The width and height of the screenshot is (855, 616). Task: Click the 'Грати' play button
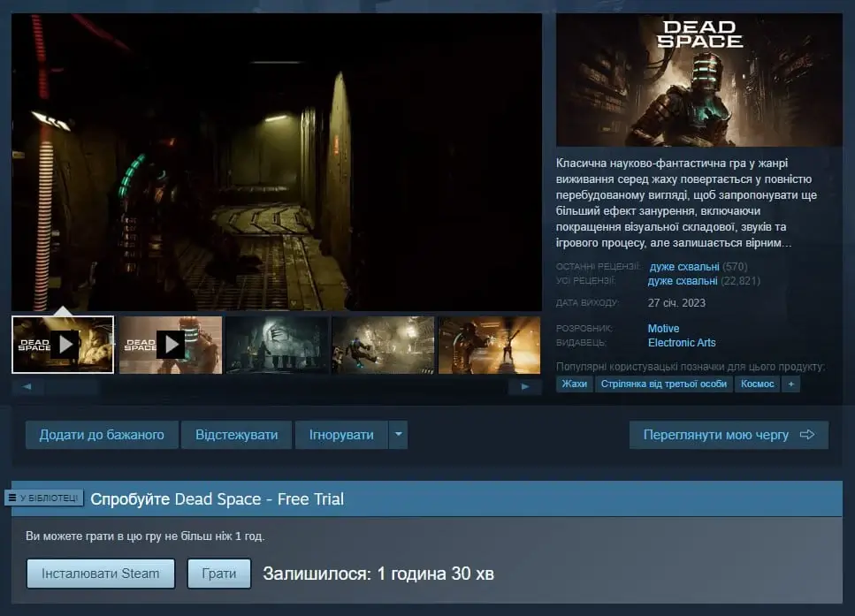click(218, 574)
